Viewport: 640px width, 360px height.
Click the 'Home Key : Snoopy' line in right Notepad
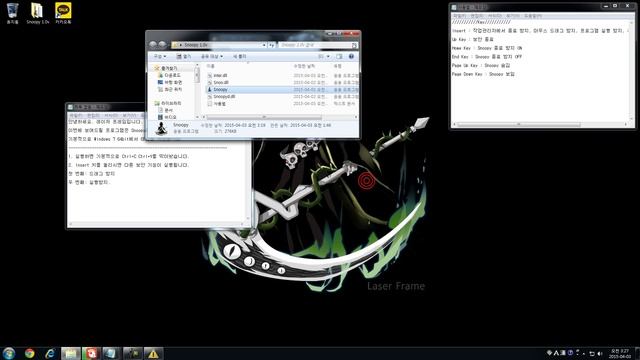coord(487,48)
